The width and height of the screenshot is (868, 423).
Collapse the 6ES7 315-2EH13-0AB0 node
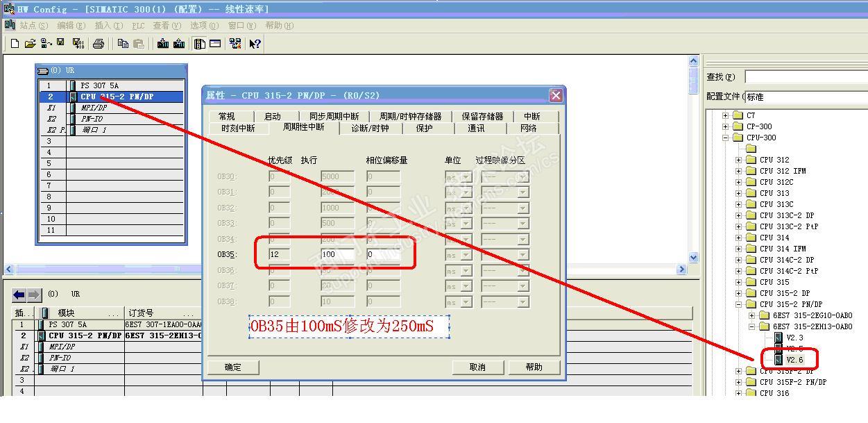[752, 326]
